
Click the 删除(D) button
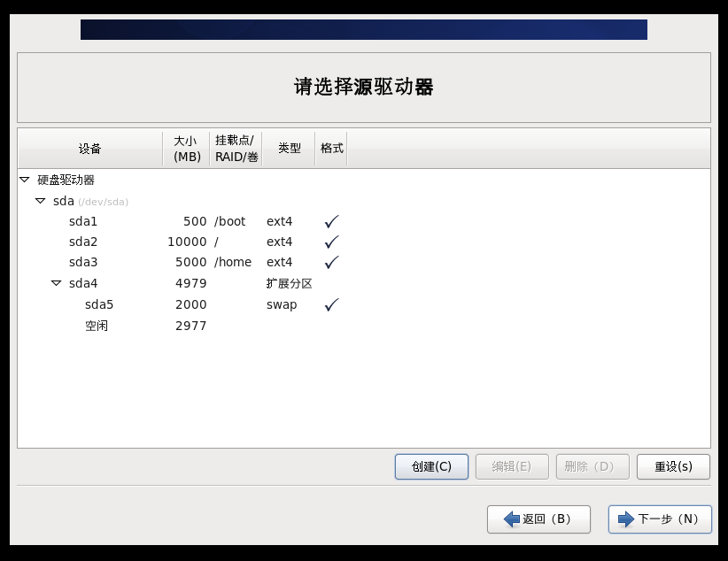tap(592, 466)
